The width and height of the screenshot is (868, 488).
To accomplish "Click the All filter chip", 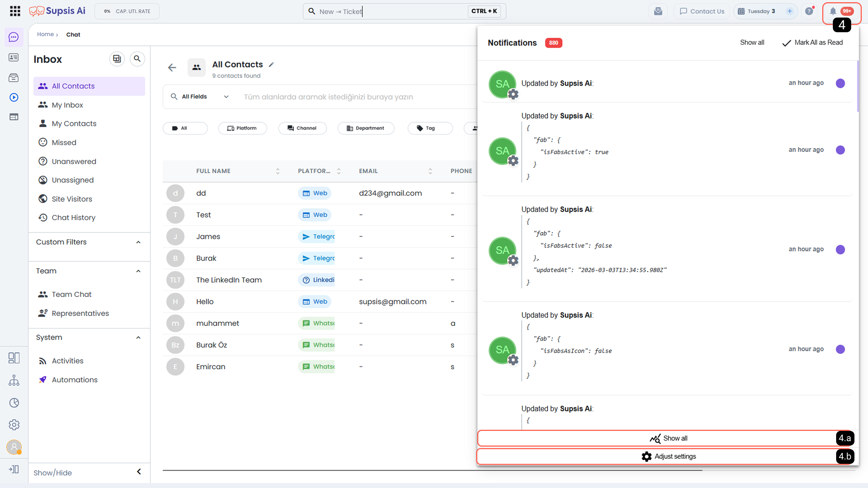I will [185, 128].
